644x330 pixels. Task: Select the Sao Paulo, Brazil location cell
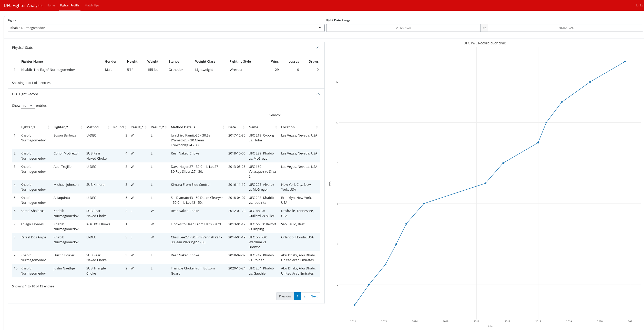pyautogui.click(x=294, y=224)
